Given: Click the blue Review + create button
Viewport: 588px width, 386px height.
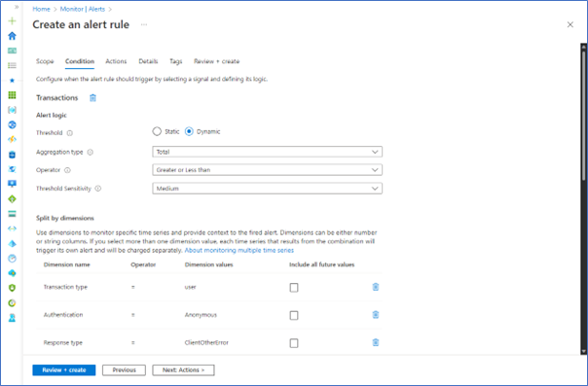Looking at the screenshot, I should tap(64, 369).
